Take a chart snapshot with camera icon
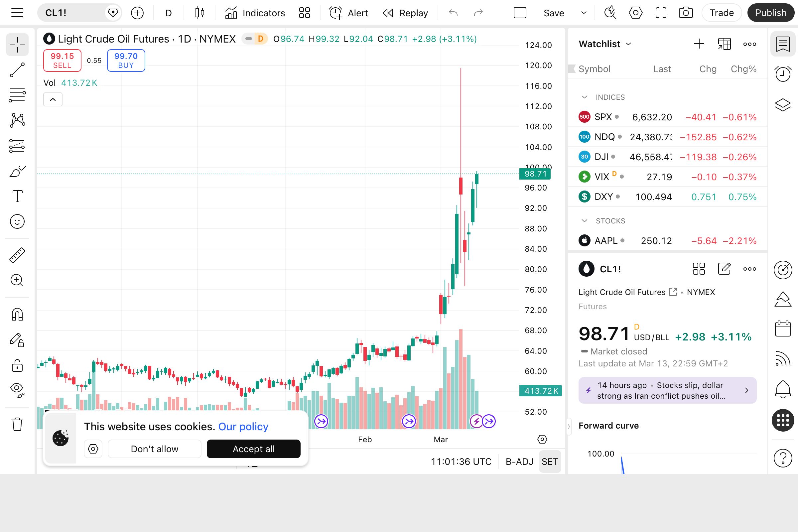 (686, 13)
